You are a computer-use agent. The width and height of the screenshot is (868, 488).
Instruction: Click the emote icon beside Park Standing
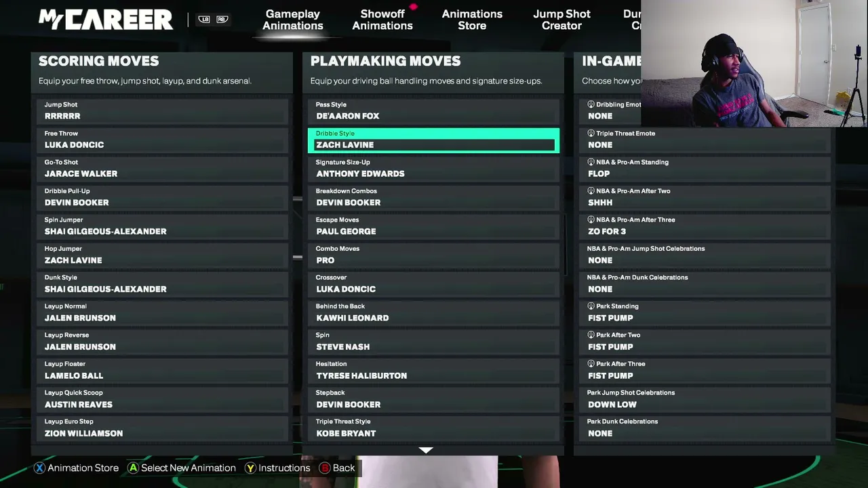[591, 306]
